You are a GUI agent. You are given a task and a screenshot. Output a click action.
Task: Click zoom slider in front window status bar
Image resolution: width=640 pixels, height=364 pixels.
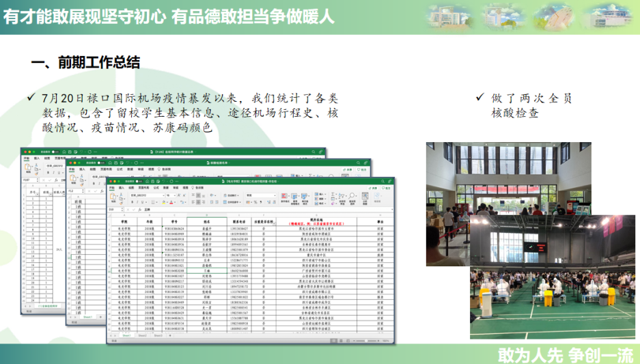pos(365,341)
